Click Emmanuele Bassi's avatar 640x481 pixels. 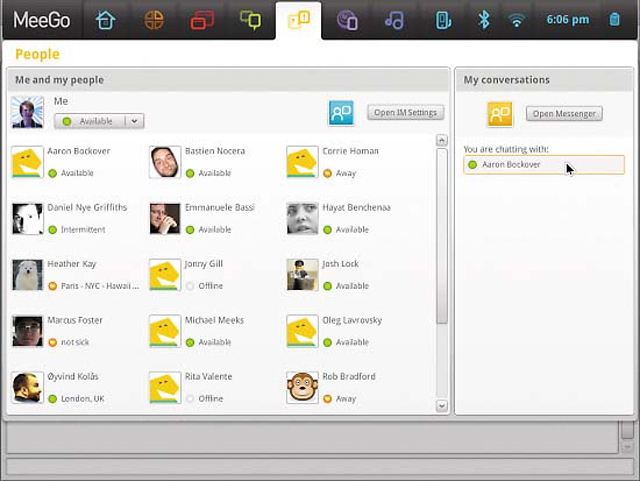(165, 218)
